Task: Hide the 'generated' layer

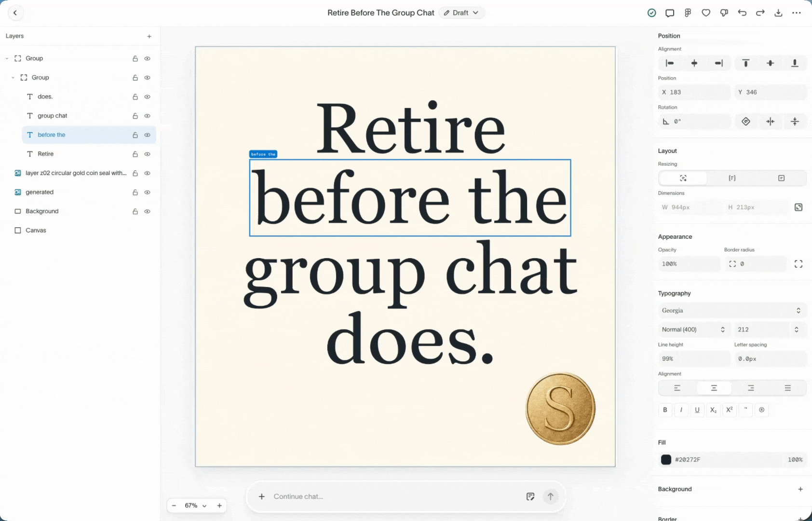Action: click(148, 192)
